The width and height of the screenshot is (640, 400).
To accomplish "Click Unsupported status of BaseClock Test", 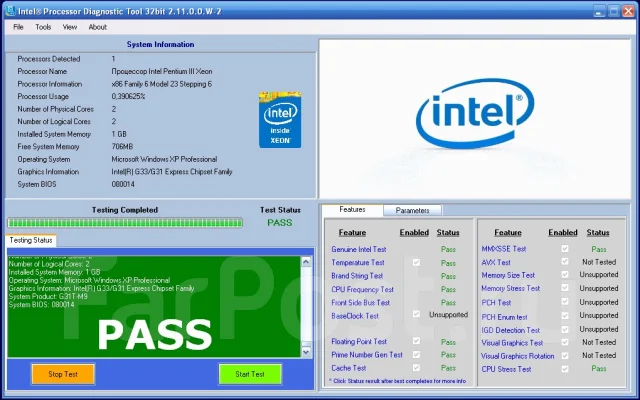I will coord(448,315).
